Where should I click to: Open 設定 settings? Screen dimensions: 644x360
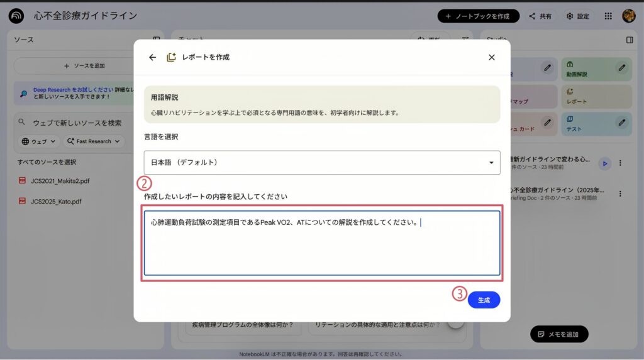click(x=577, y=16)
